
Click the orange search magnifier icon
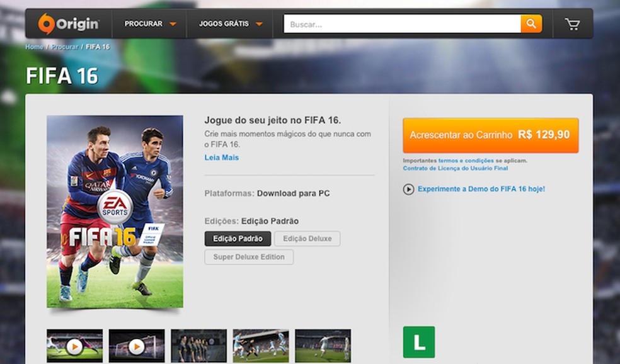pyautogui.click(x=531, y=23)
